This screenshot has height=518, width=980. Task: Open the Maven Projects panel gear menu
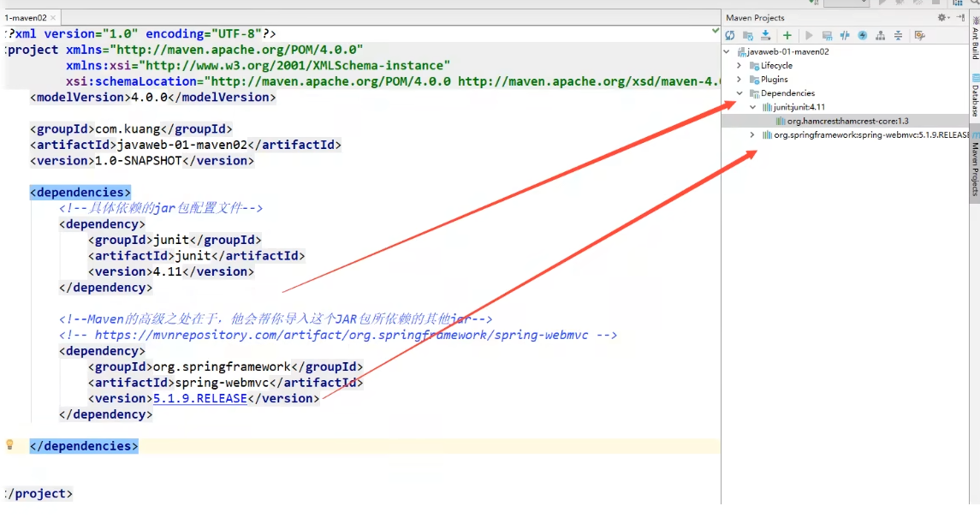[943, 17]
